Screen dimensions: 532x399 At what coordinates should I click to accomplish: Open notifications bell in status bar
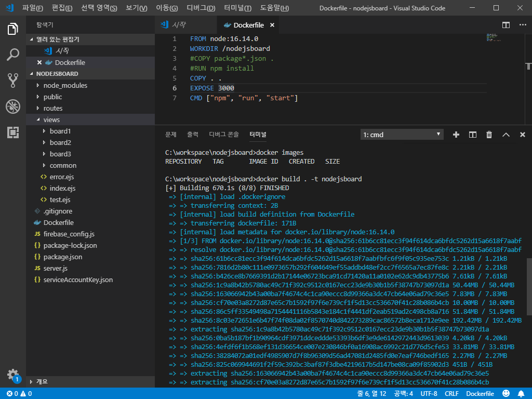click(x=521, y=394)
